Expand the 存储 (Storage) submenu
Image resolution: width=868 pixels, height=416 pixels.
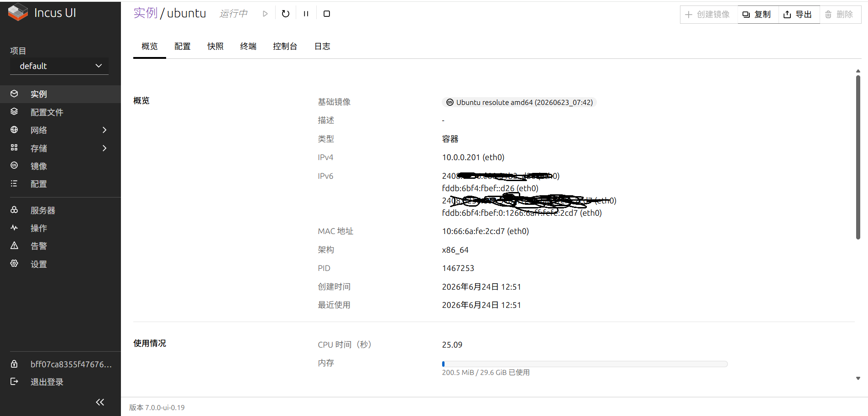(x=105, y=148)
